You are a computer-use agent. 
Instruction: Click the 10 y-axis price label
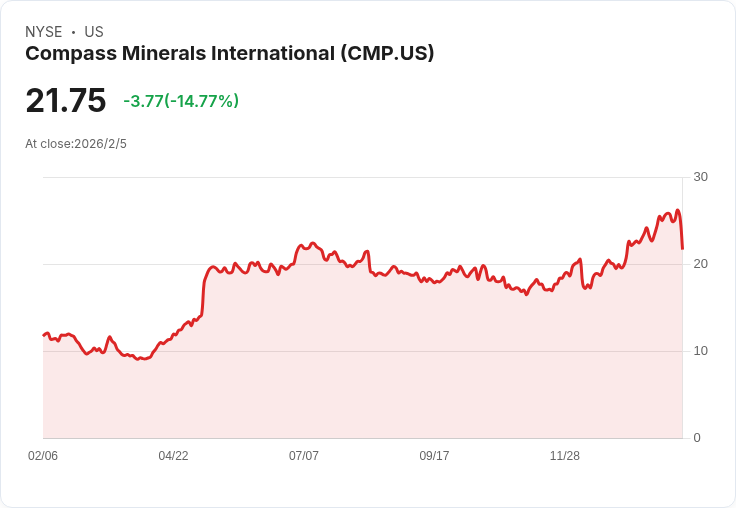[x=701, y=351]
